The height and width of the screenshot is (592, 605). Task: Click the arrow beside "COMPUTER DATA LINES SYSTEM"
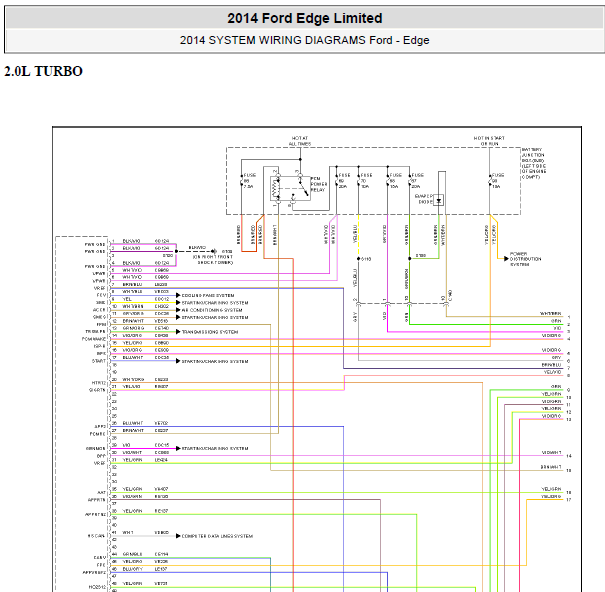pos(178,536)
